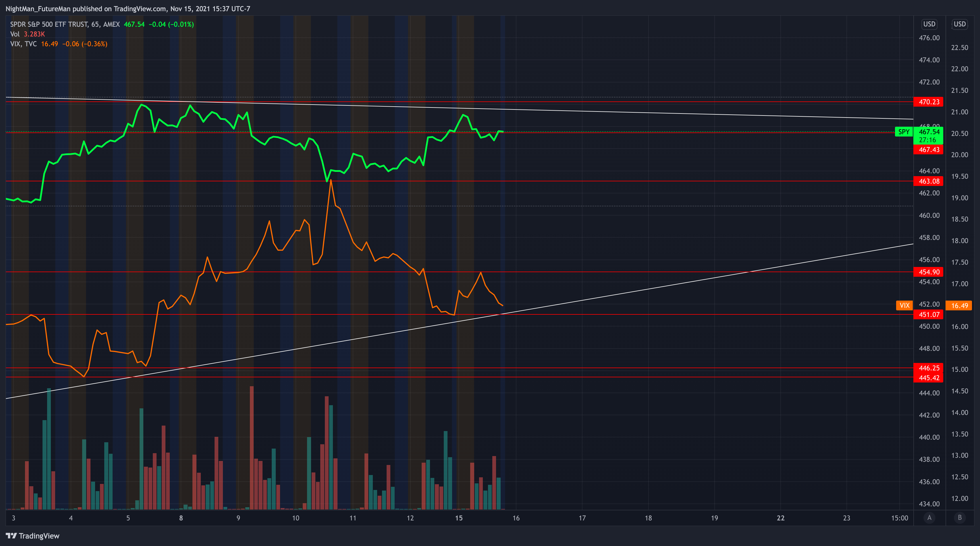
Task: Click the green SPY price label tag
Action: pos(904,132)
